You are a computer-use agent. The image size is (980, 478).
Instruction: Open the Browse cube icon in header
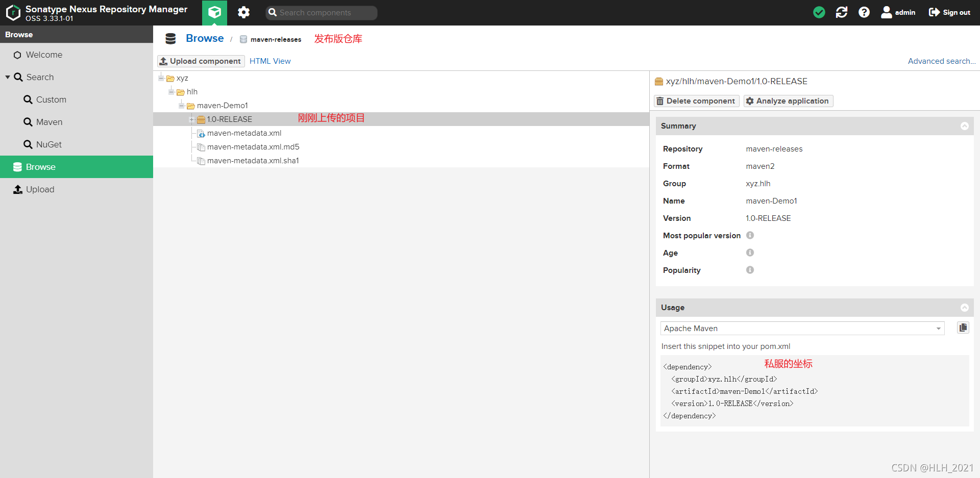coord(214,12)
